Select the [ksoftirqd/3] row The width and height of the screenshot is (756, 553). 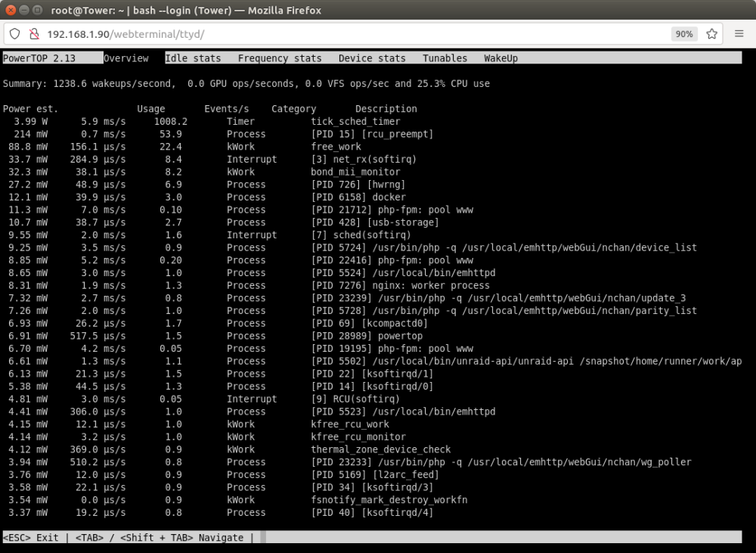tap(219, 487)
